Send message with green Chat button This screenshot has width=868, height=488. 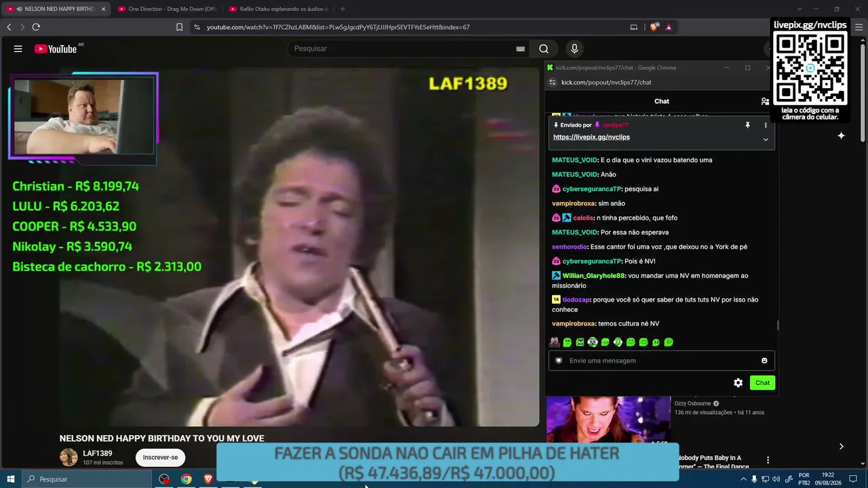point(762,383)
